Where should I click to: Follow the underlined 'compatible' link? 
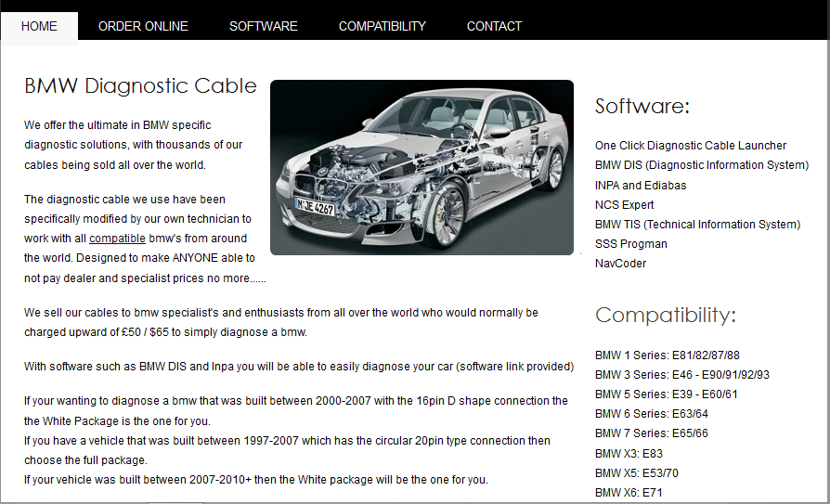117,239
